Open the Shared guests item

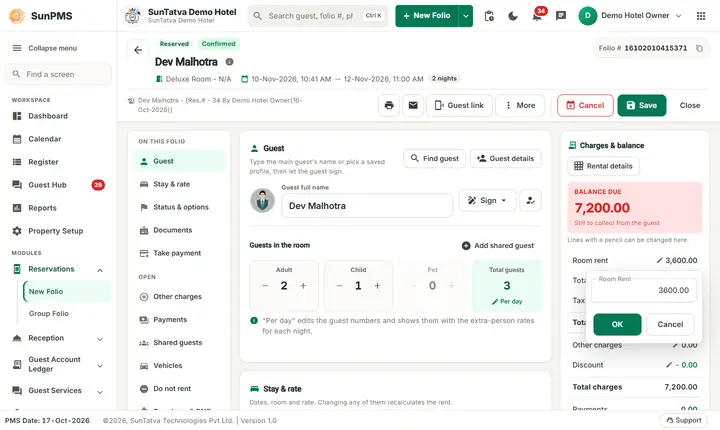click(x=179, y=343)
